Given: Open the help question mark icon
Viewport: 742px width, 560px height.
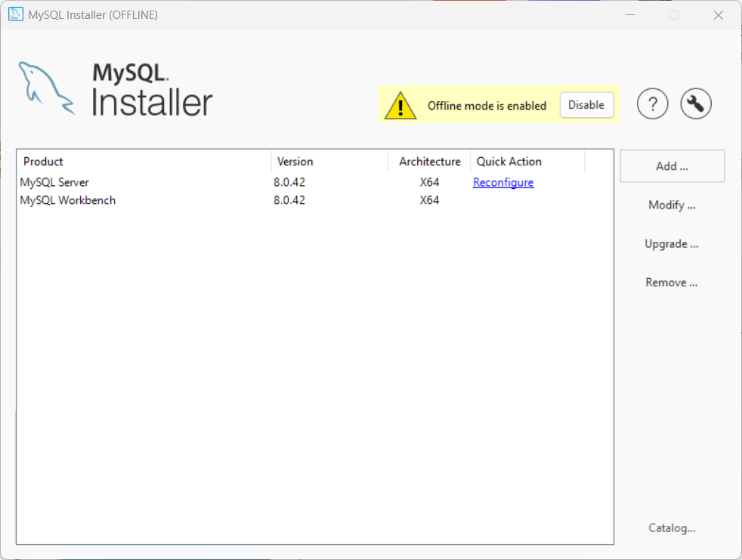Looking at the screenshot, I should [653, 104].
